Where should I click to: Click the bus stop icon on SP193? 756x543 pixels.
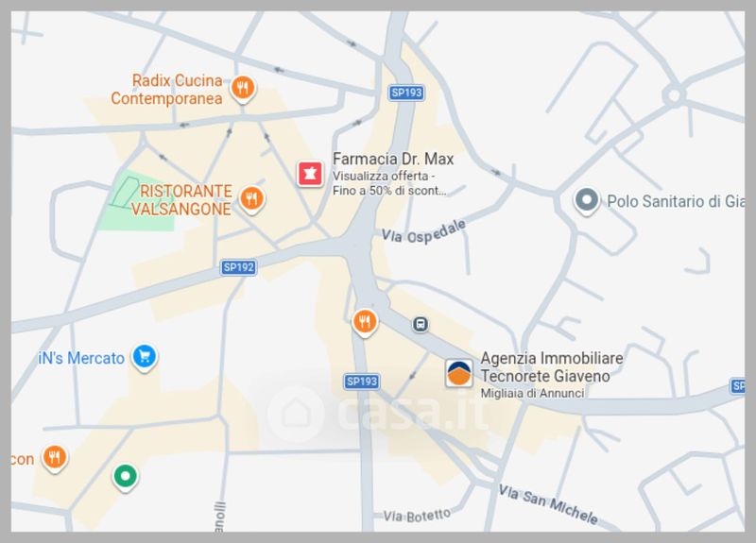click(421, 324)
